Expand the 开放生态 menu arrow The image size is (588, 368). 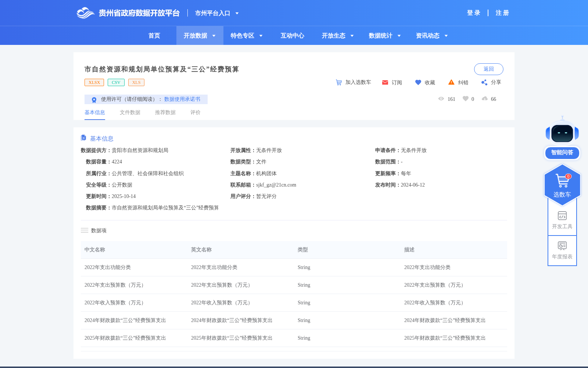click(x=352, y=36)
